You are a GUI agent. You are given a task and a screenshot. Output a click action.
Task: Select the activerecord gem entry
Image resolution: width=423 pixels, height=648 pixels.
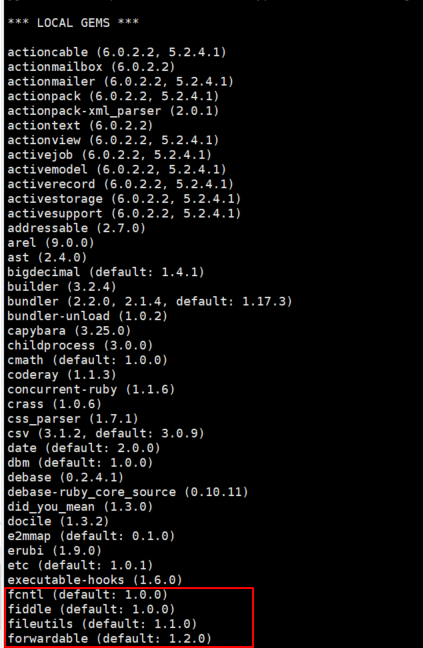pyautogui.click(x=121, y=184)
